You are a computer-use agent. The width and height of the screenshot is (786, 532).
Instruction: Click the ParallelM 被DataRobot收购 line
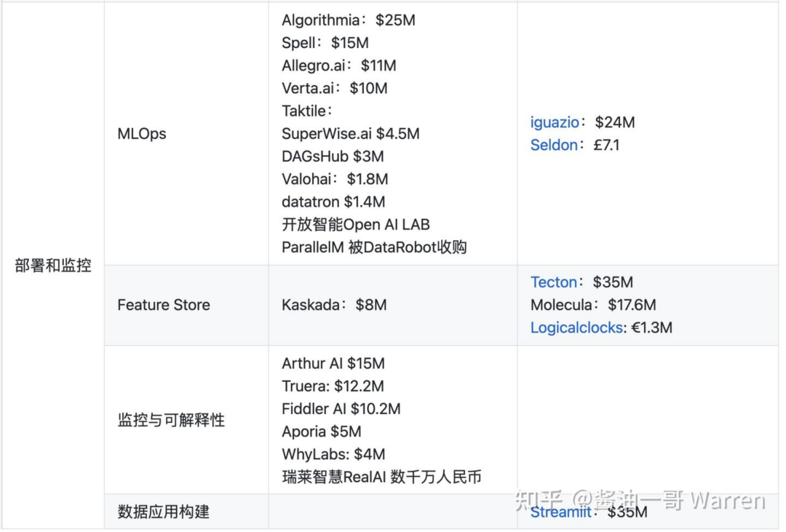coord(374,247)
